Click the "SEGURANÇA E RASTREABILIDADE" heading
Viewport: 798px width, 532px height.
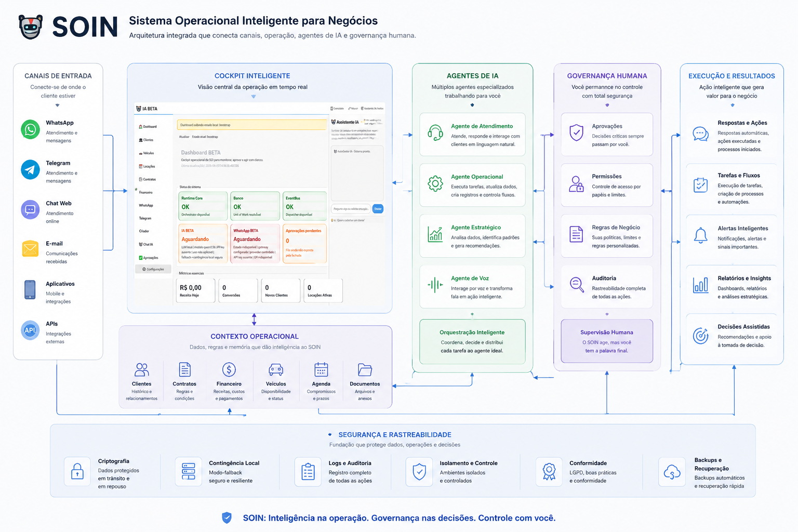[x=395, y=435]
